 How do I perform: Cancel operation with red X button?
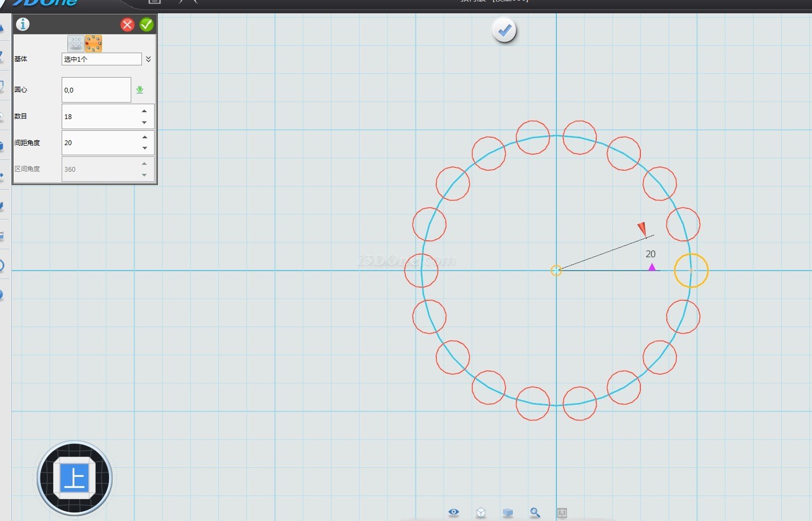[128, 24]
